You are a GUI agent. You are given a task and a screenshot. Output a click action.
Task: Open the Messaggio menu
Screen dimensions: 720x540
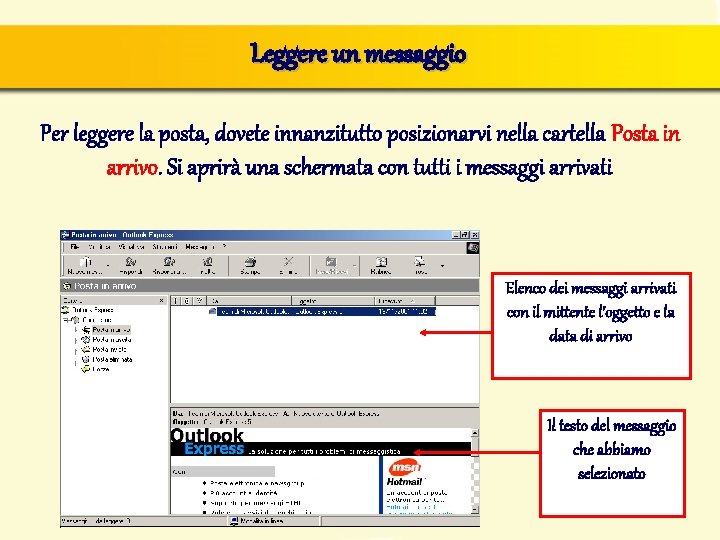pyautogui.click(x=200, y=247)
